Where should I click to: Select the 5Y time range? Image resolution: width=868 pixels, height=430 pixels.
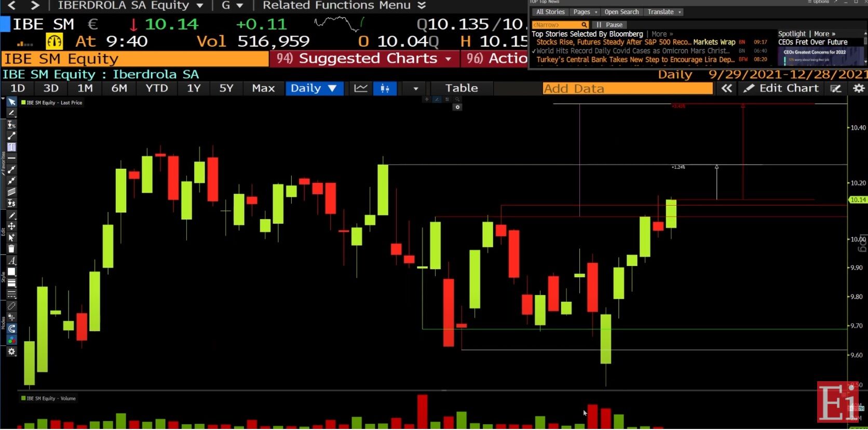tap(226, 88)
